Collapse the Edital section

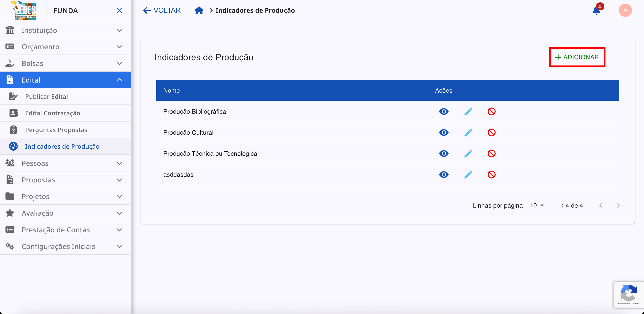pyautogui.click(x=120, y=79)
